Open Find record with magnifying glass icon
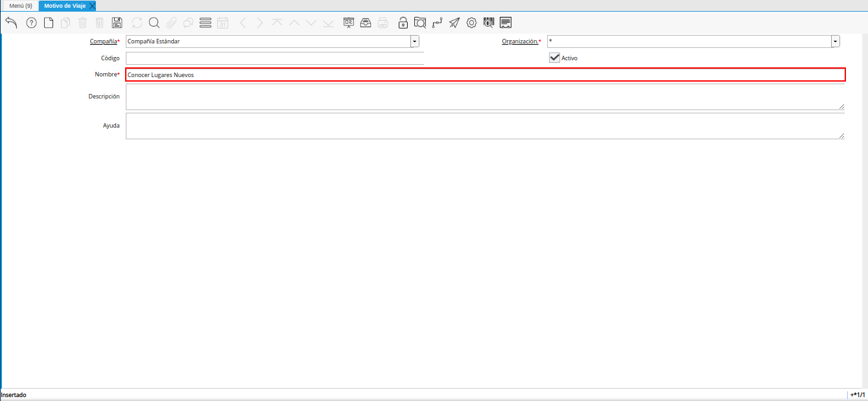Image resolution: width=868 pixels, height=401 pixels. coord(154,23)
